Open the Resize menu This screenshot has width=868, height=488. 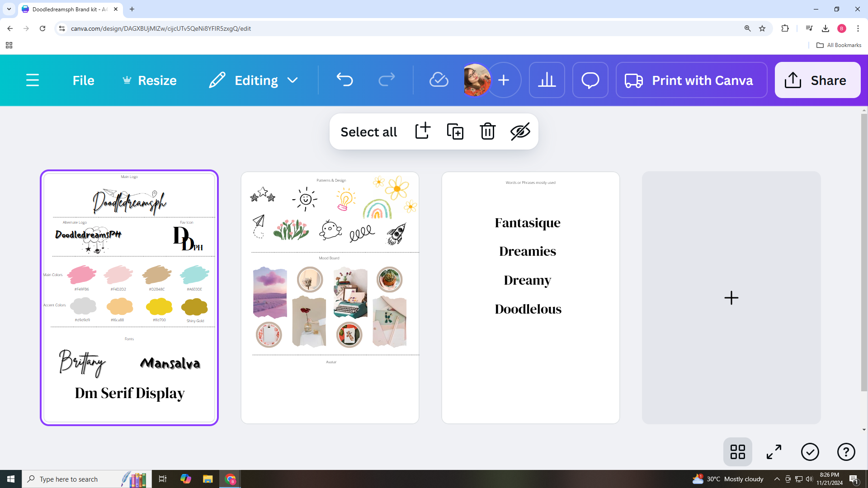click(x=150, y=80)
